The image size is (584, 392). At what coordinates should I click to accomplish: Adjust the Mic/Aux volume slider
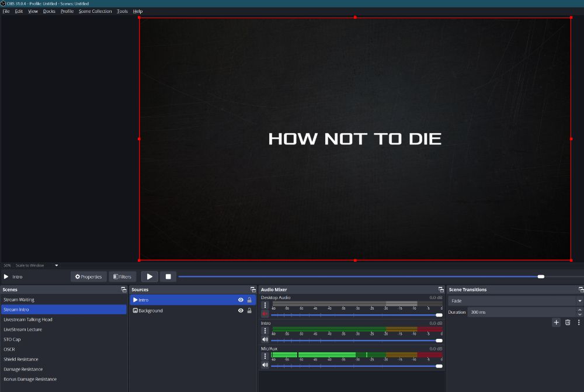(357, 366)
